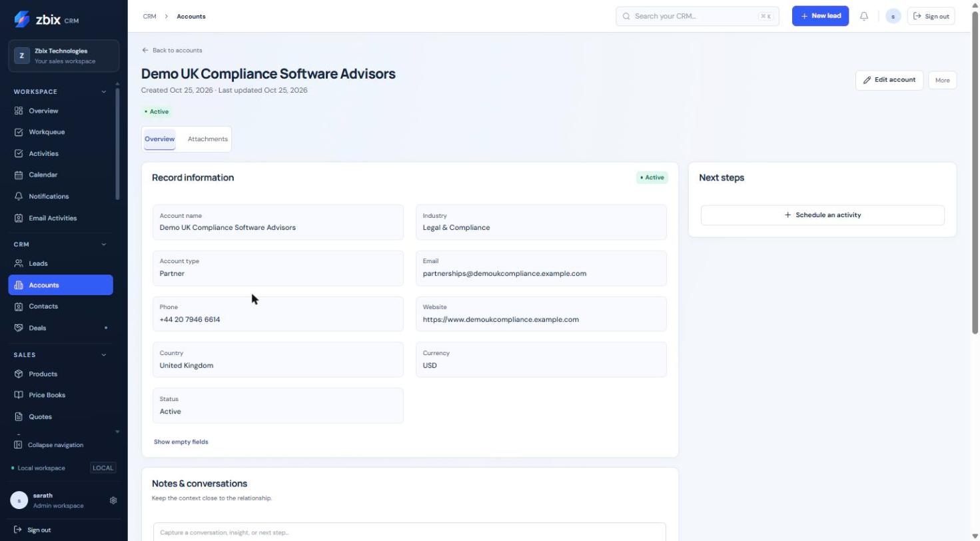Viewport: 980px width, 541px height.
Task: Click the page title Demo UK Compliance Software Advisors
Action: (x=268, y=74)
